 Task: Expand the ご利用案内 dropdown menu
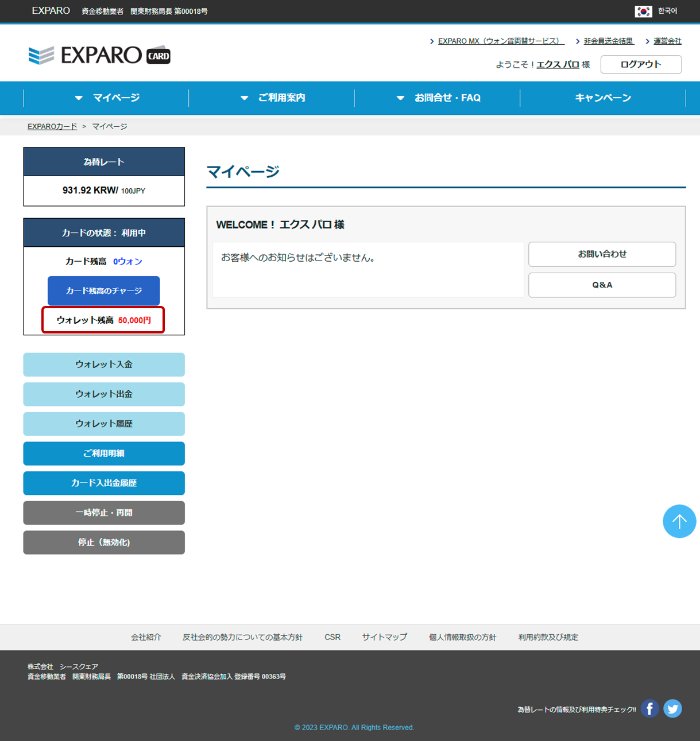(x=272, y=98)
